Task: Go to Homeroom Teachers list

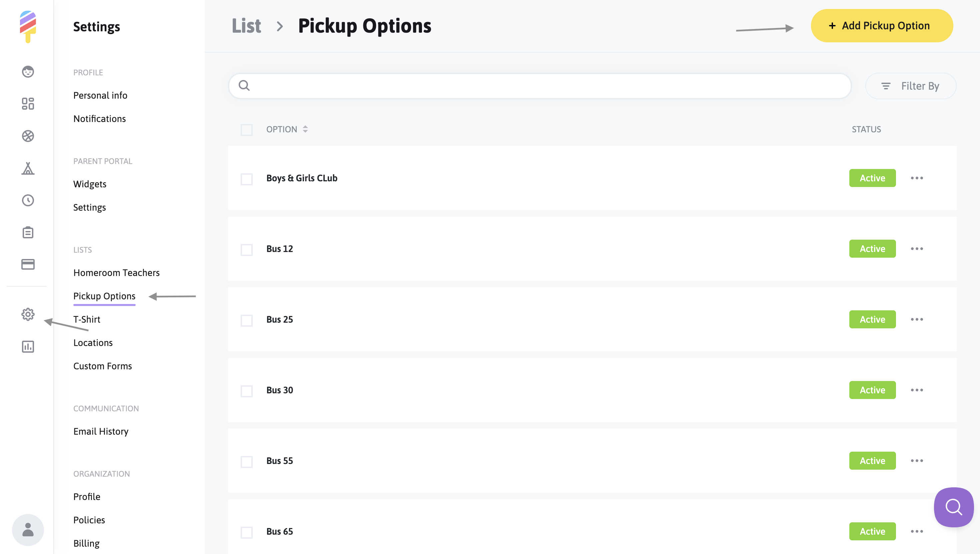Action: (x=116, y=272)
